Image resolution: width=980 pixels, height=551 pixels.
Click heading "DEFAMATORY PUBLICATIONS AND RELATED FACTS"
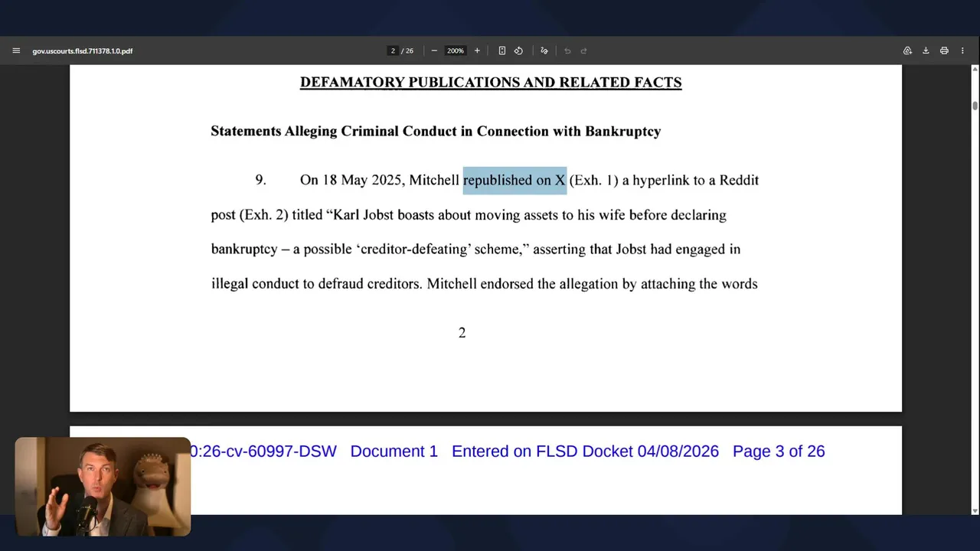pos(491,83)
